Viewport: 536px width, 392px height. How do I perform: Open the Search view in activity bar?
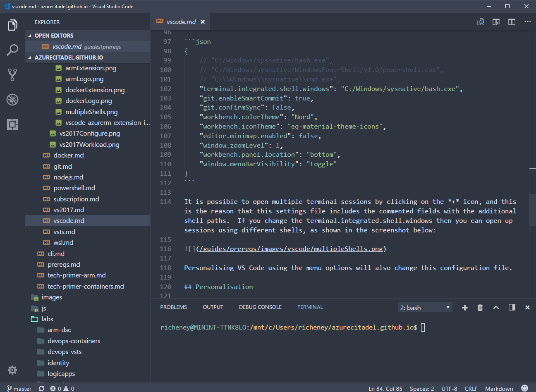12,50
